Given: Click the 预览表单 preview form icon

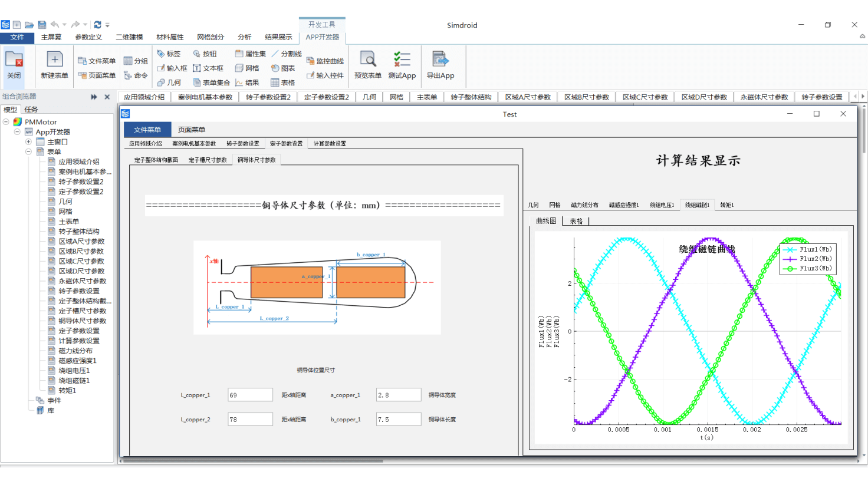Looking at the screenshot, I should pos(367,65).
